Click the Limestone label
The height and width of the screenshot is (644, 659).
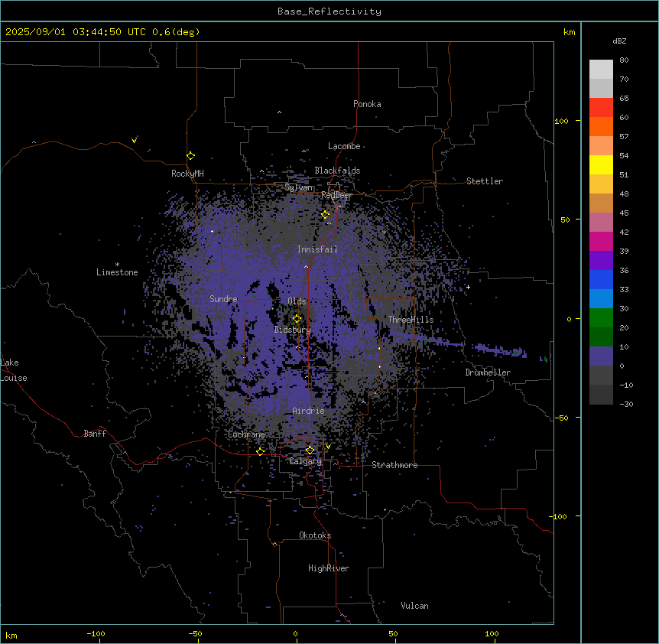(x=117, y=272)
